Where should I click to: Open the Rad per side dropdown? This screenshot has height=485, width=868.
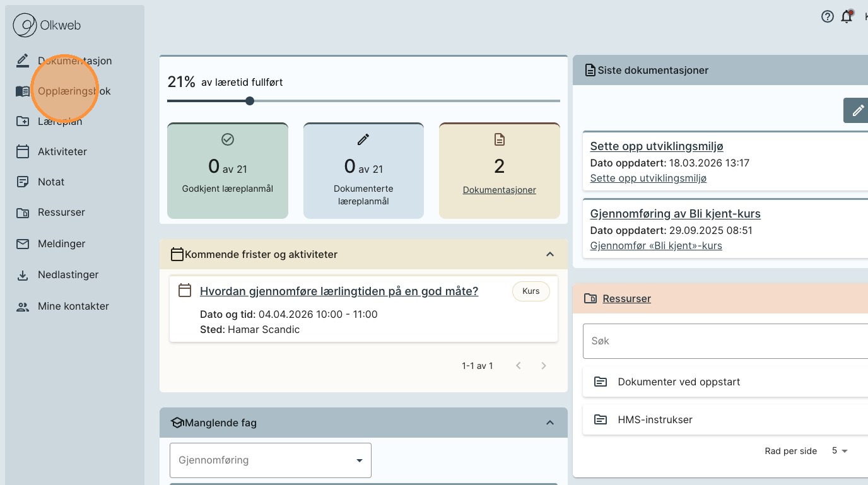840,451
